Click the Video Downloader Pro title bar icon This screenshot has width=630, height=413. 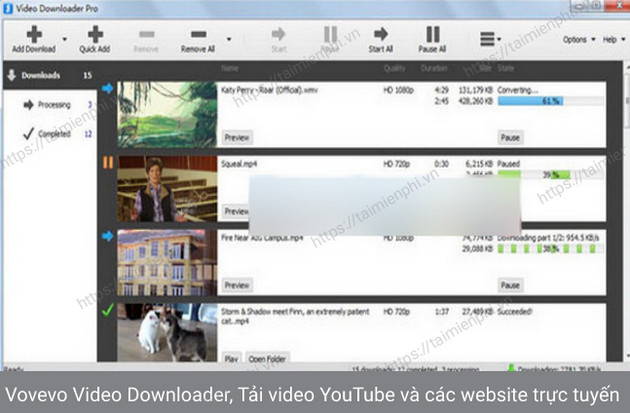click(x=8, y=8)
